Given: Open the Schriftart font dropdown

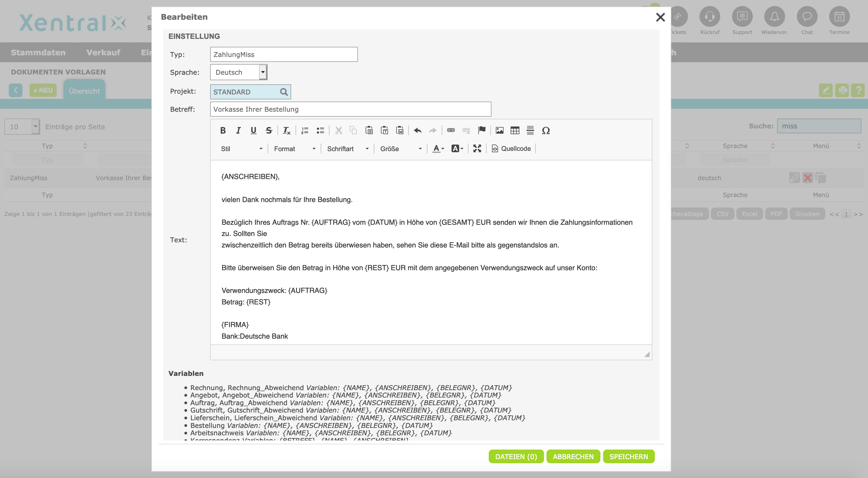Looking at the screenshot, I should tap(348, 149).
